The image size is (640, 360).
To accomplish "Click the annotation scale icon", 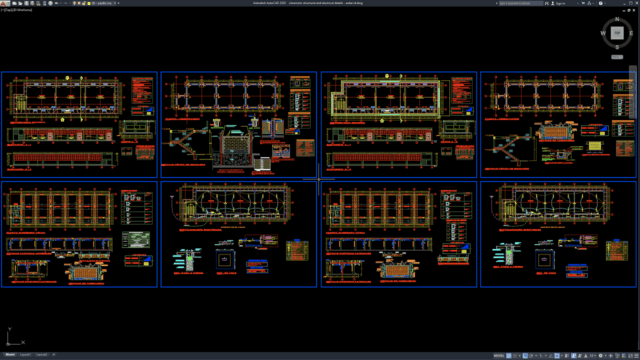I will 586,356.
